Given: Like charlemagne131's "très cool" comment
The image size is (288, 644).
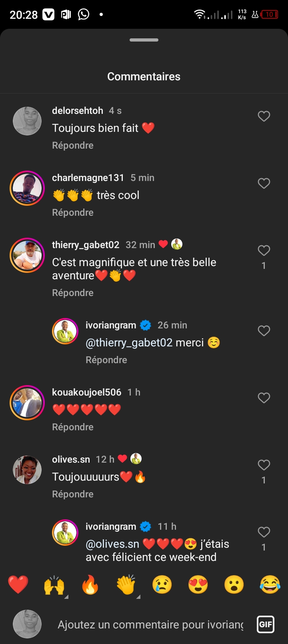Looking at the screenshot, I should [x=264, y=183].
